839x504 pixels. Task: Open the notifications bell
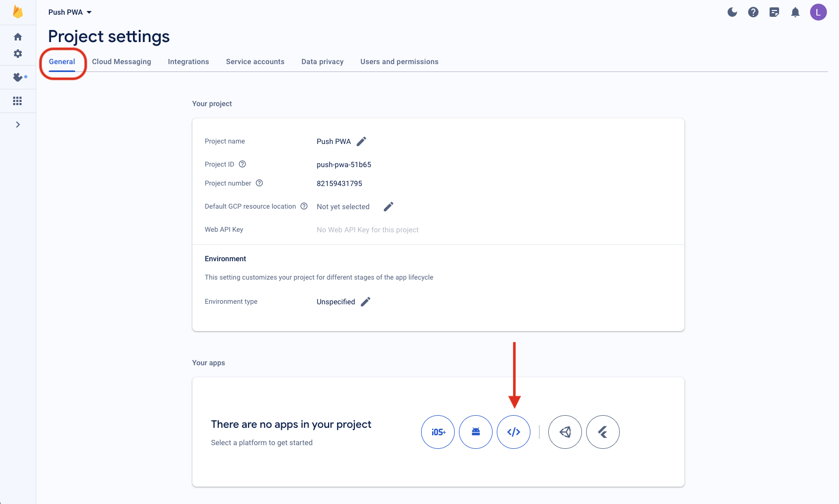click(795, 12)
